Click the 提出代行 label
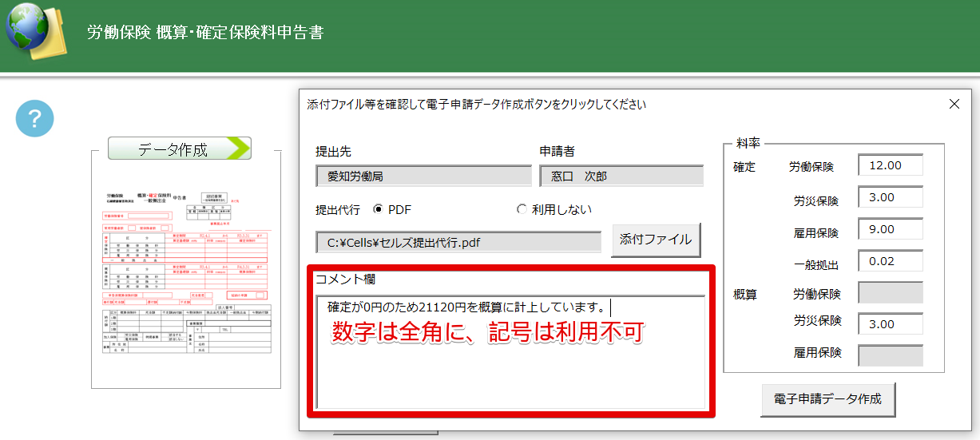The image size is (980, 440). (338, 210)
